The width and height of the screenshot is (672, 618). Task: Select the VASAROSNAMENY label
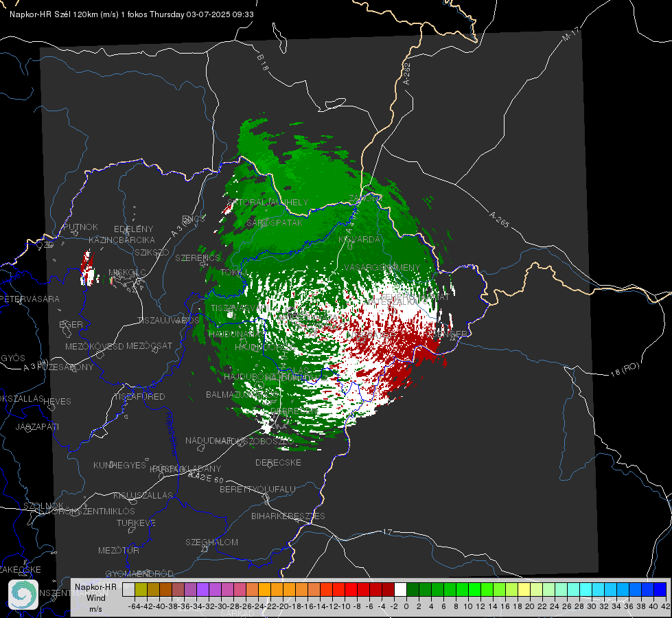pyautogui.click(x=382, y=268)
